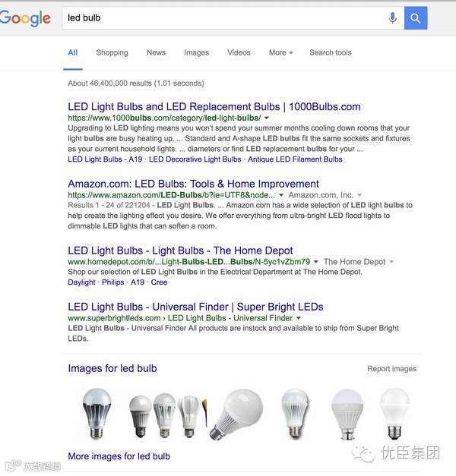
Task: Open the Videos results tab
Action: [239, 52]
